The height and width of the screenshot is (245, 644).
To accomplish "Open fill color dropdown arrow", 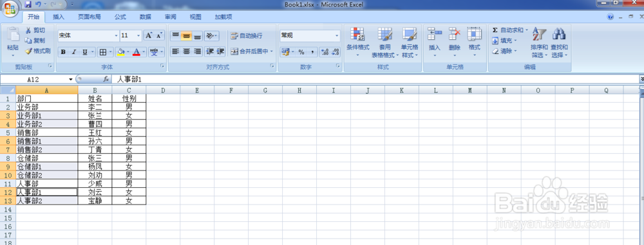I will point(128,52).
